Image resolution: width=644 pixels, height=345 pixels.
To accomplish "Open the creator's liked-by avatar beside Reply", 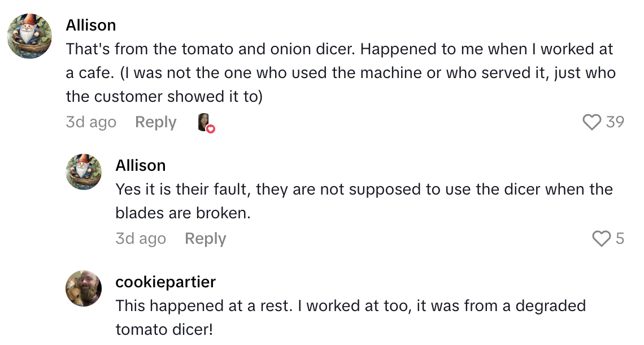I will click(x=204, y=122).
